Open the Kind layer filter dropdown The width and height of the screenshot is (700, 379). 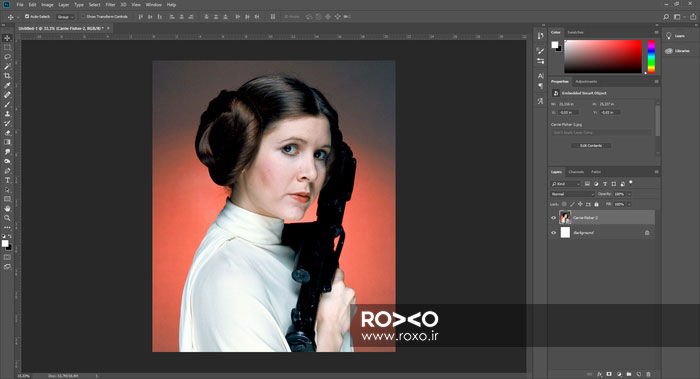[565, 184]
